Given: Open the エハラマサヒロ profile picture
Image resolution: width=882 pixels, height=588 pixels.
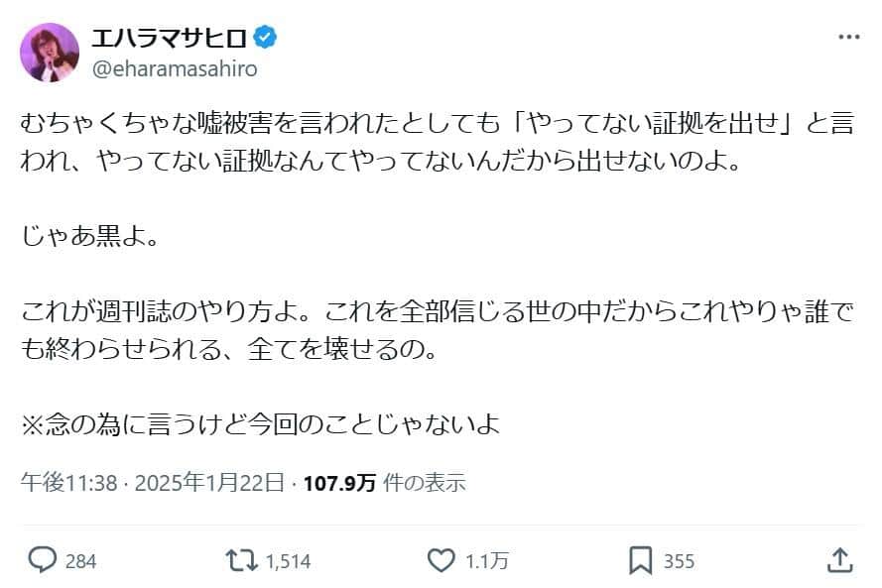Looking at the screenshot, I should [50, 52].
